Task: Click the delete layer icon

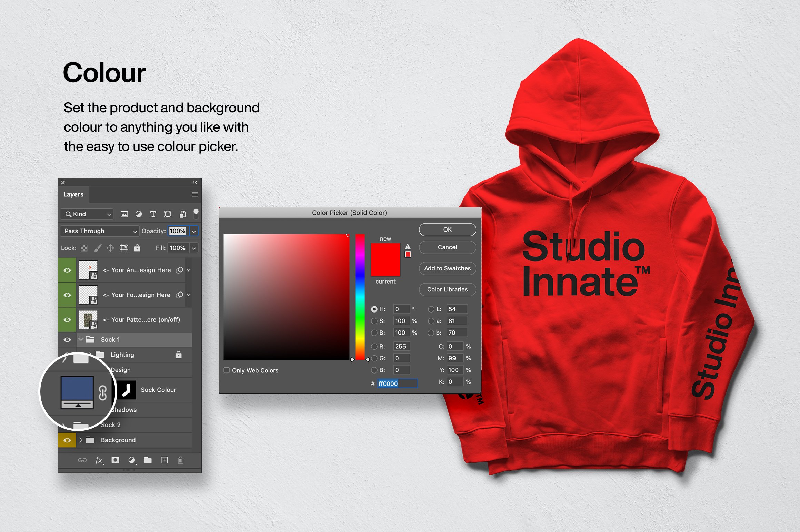Action: (x=180, y=460)
